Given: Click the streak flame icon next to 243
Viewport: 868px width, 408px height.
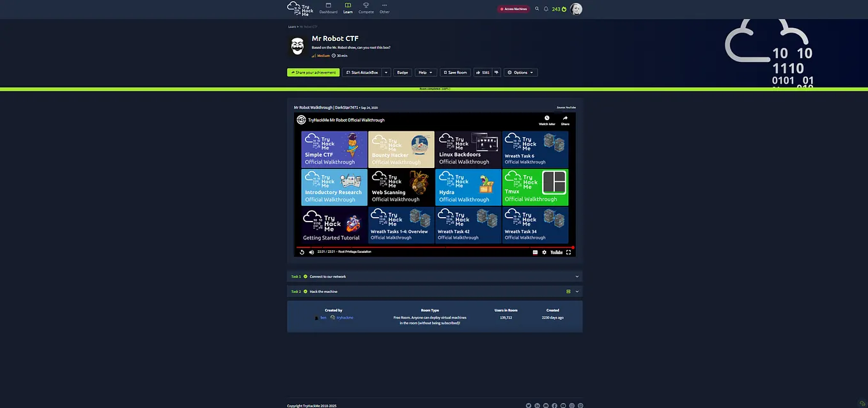Looking at the screenshot, I should [x=563, y=9].
